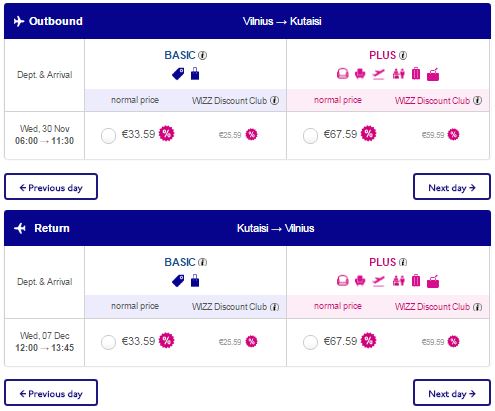
Task: Click percent discount badge beside outbound €33.59
Action: click(x=167, y=134)
